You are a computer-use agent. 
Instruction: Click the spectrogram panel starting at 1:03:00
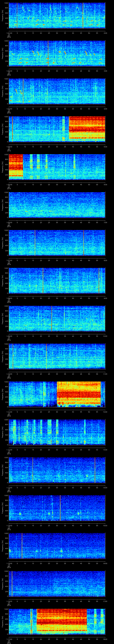click(57, 91)
